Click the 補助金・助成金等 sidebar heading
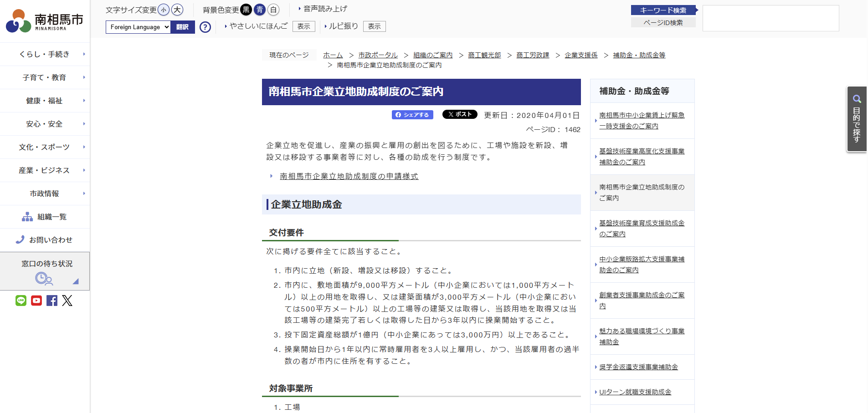This screenshot has width=868, height=413. pyautogui.click(x=634, y=91)
